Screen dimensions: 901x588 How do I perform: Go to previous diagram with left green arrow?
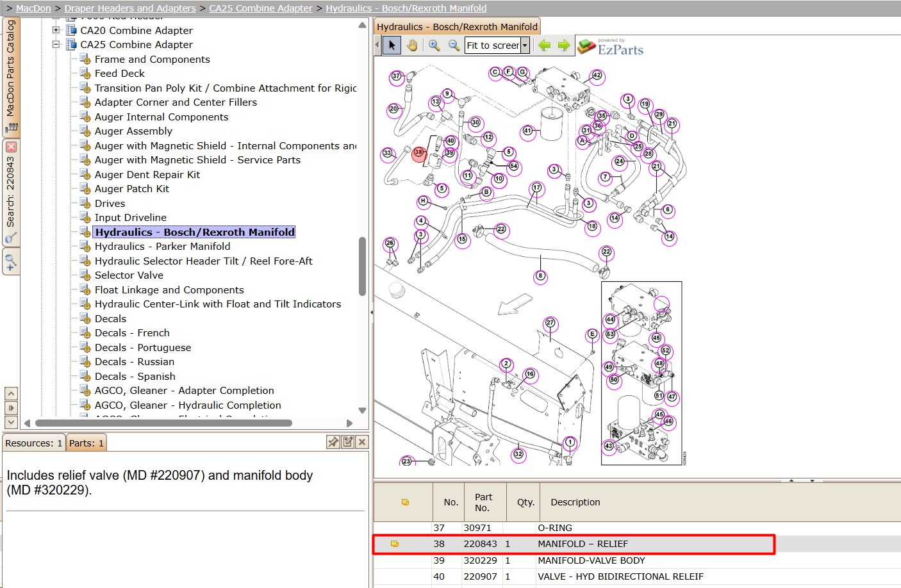545,45
